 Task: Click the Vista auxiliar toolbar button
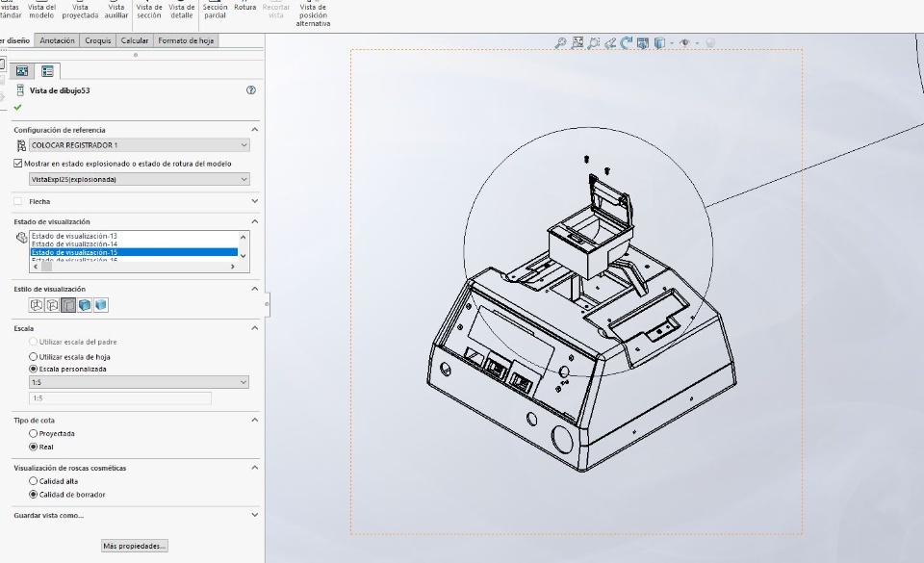116,10
